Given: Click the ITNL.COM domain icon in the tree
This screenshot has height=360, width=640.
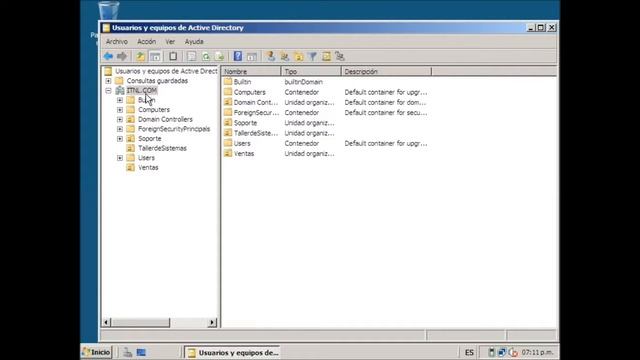Looking at the screenshot, I should (x=120, y=90).
